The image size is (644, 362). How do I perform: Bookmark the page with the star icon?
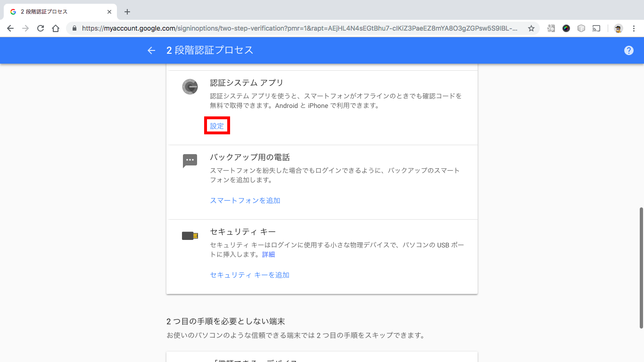531,28
